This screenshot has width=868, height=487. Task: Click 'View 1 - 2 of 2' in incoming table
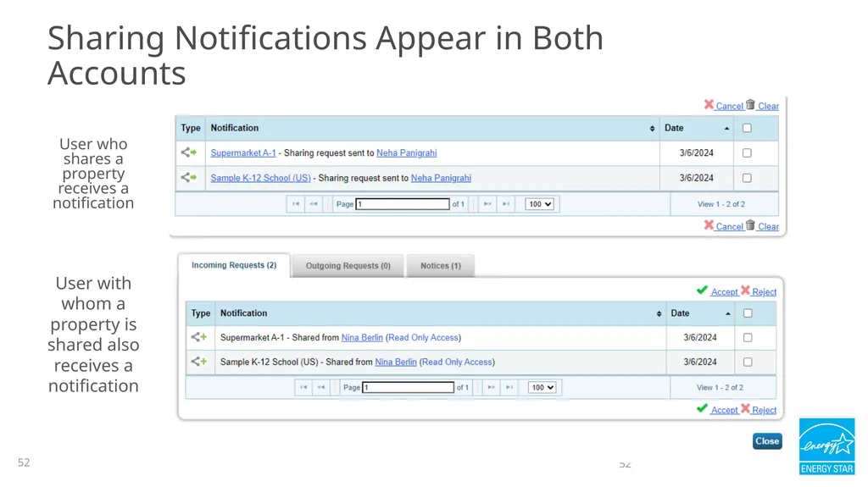pyautogui.click(x=721, y=387)
